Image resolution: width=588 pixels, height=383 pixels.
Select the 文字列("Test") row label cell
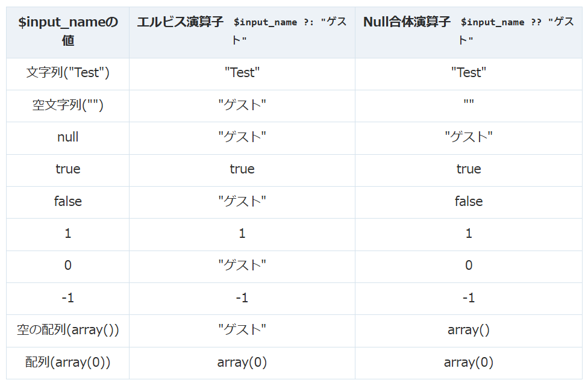67,73
